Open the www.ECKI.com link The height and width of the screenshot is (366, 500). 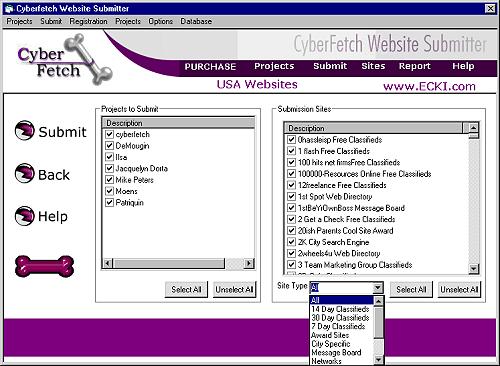click(429, 87)
